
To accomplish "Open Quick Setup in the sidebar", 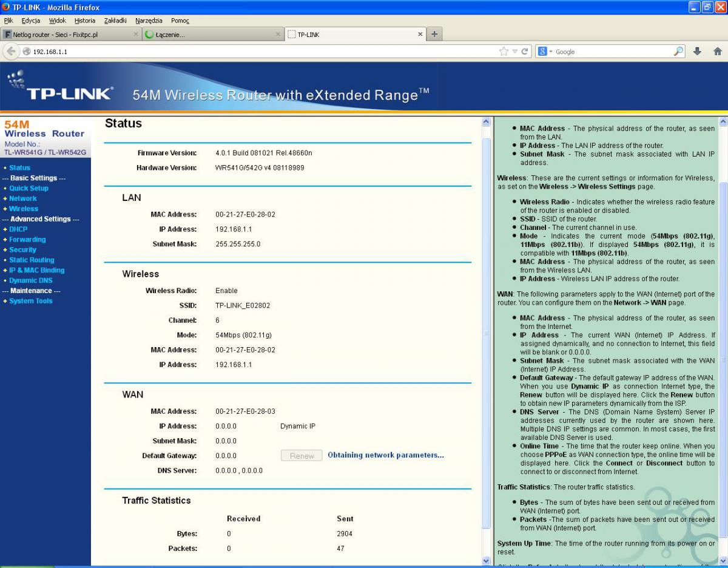I will [x=29, y=188].
